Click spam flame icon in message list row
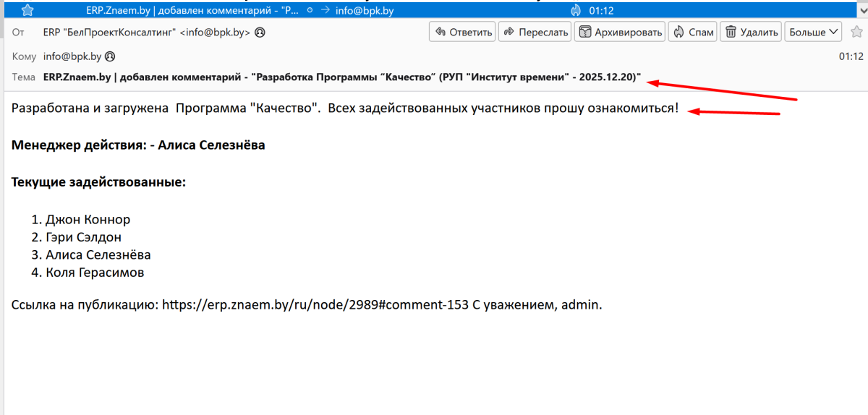The image size is (868, 415). (575, 10)
